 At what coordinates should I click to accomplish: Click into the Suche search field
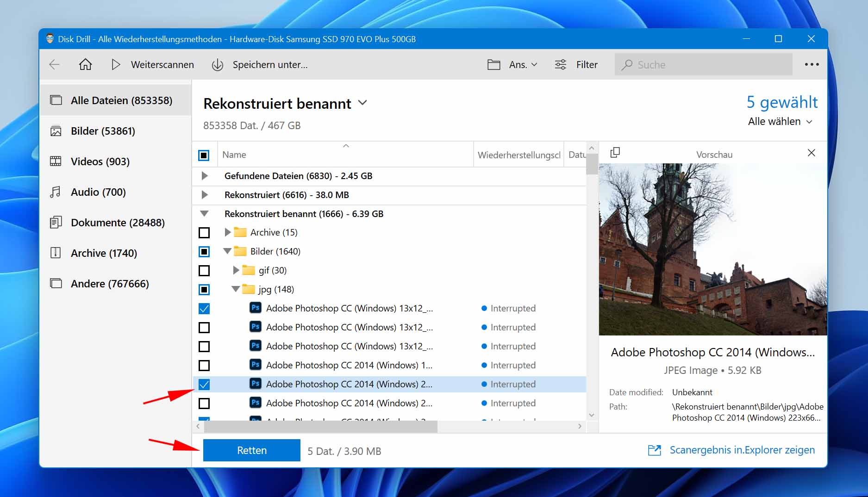tap(703, 64)
